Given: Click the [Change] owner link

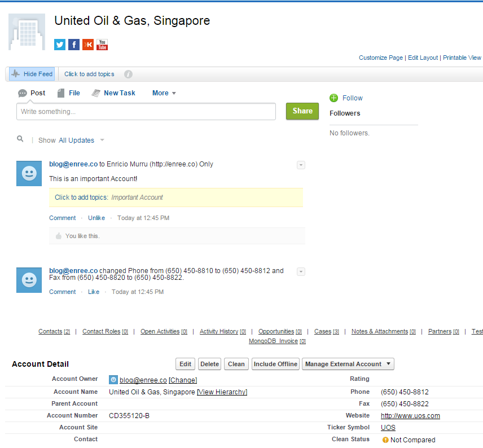Looking at the screenshot, I should tap(183, 380).
